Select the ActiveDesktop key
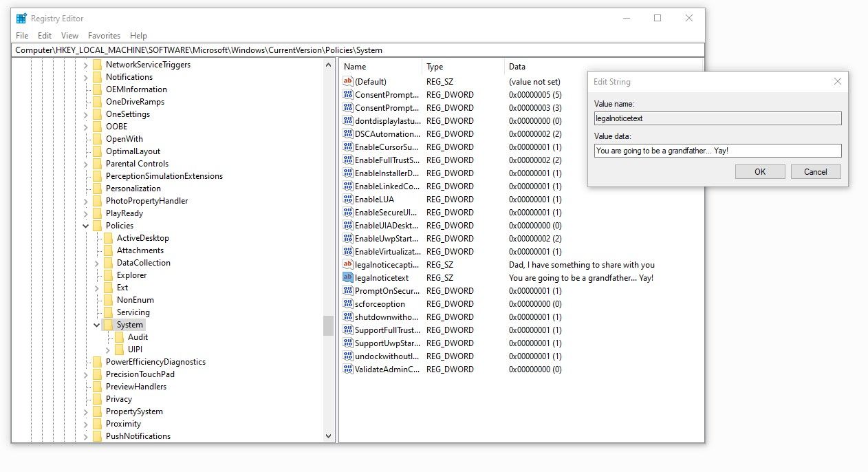This screenshot has height=472, width=868. pyautogui.click(x=142, y=238)
